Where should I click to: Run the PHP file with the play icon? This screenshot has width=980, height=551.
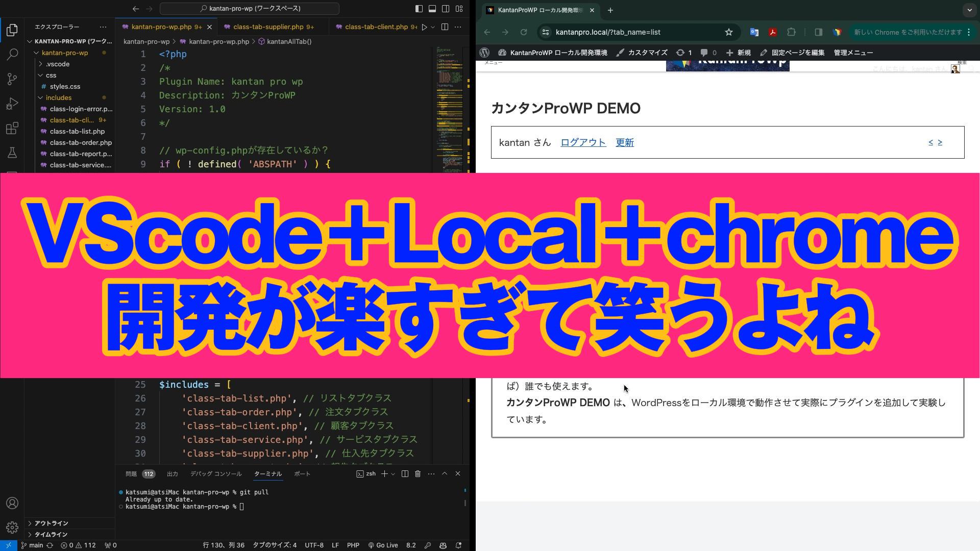coord(424,27)
